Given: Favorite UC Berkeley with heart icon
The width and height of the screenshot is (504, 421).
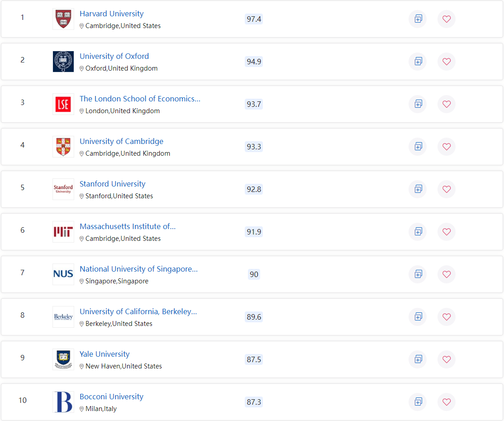Looking at the screenshot, I should (447, 317).
